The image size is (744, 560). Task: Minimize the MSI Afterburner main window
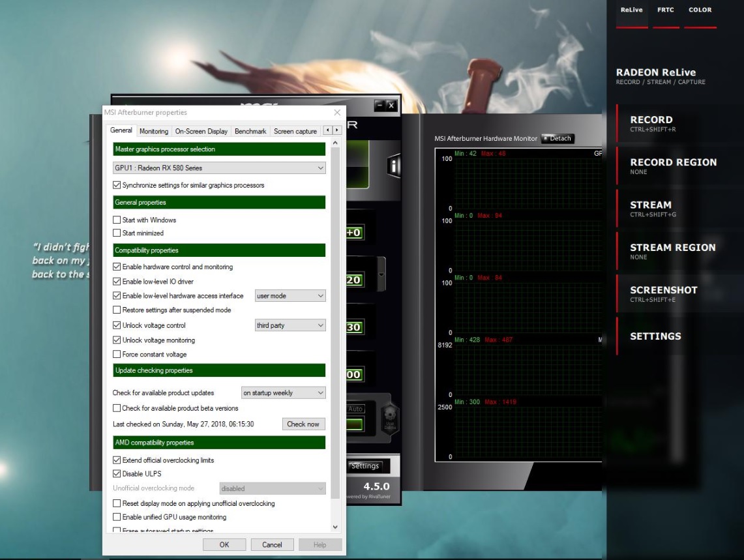coord(379,106)
